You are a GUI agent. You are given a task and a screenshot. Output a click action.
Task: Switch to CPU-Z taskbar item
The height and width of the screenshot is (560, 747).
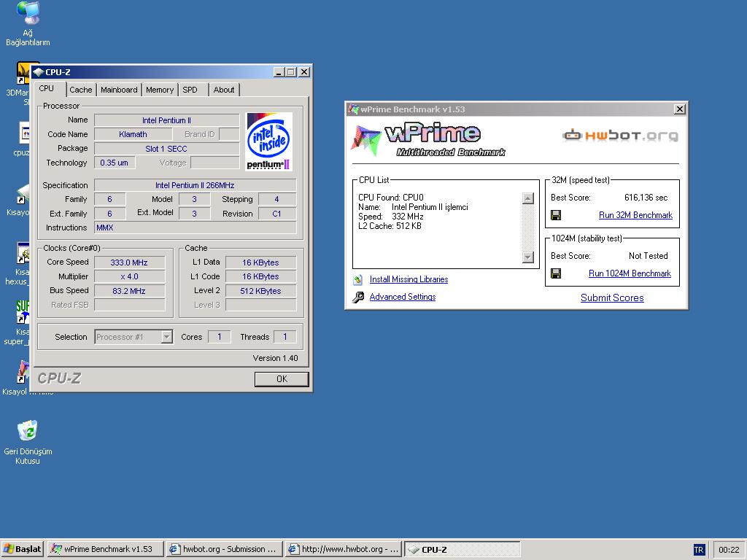462,549
